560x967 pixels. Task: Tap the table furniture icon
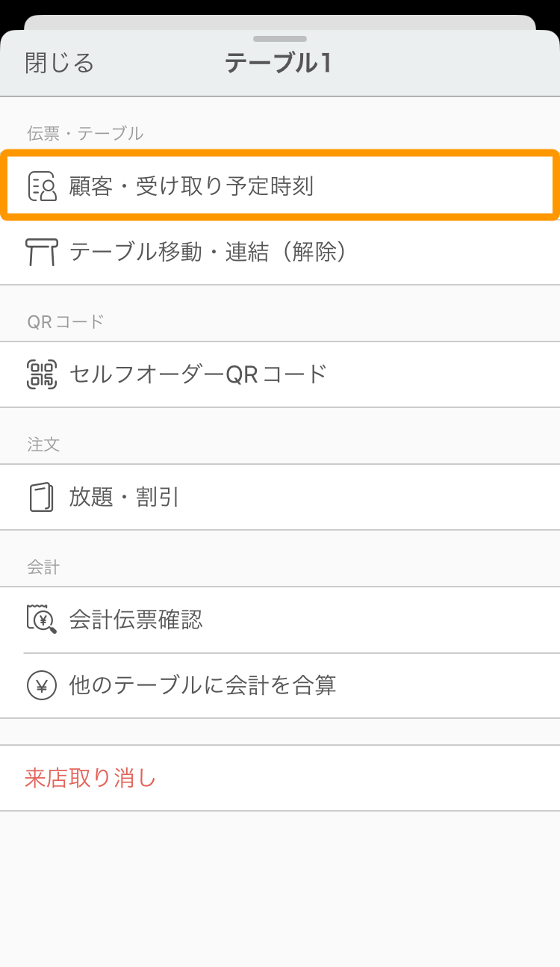42,252
